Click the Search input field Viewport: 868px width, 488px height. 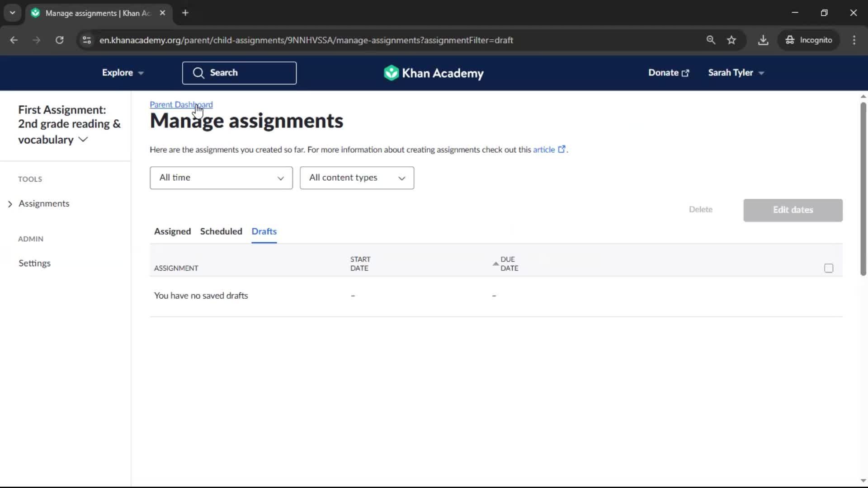(239, 73)
